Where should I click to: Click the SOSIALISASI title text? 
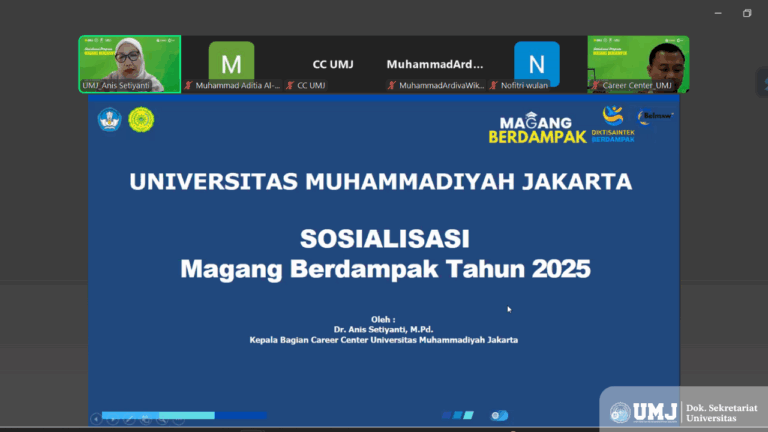tap(384, 239)
